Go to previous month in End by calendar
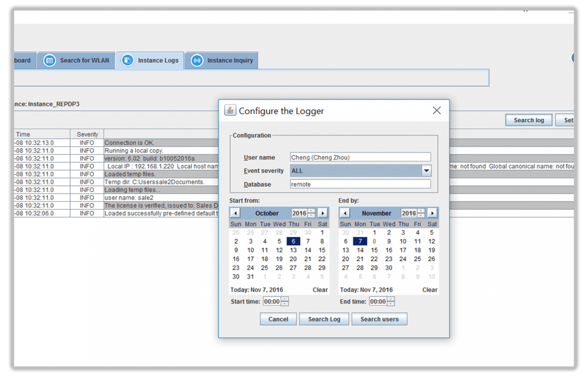Screen dimensions: 588x377 tap(345, 213)
